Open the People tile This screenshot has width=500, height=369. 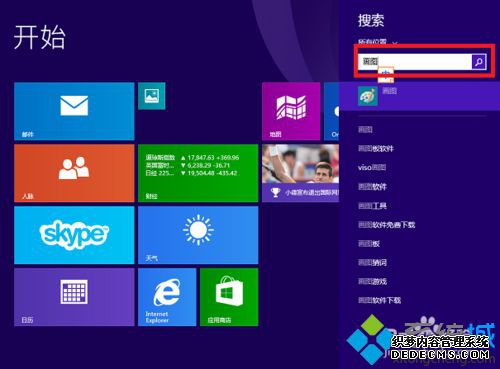[x=74, y=173]
